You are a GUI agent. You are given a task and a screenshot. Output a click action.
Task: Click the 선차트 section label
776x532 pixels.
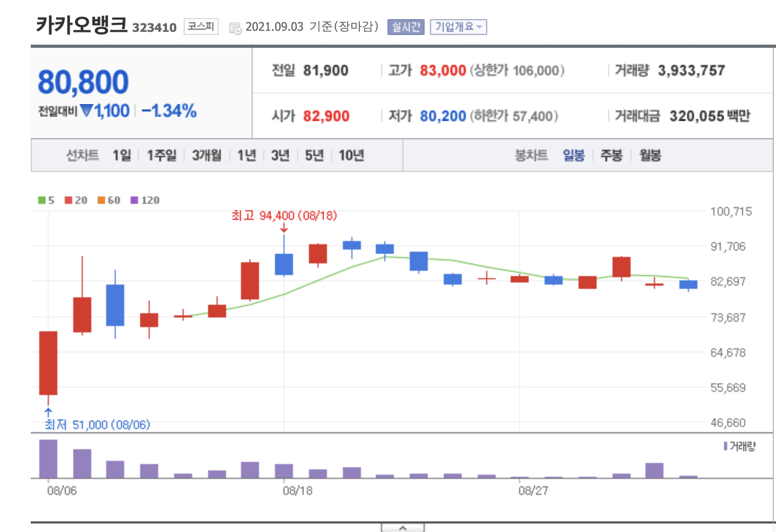click(x=82, y=156)
